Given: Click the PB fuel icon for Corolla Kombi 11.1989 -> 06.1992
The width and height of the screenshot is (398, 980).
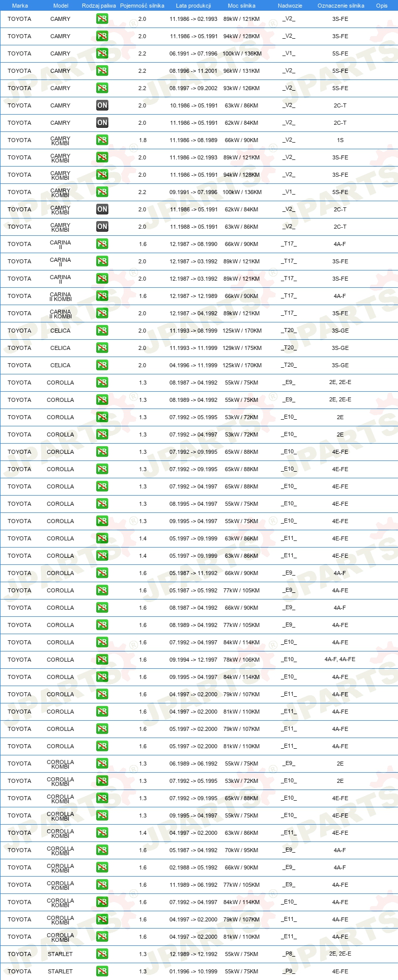Looking at the screenshot, I should 102,885.
